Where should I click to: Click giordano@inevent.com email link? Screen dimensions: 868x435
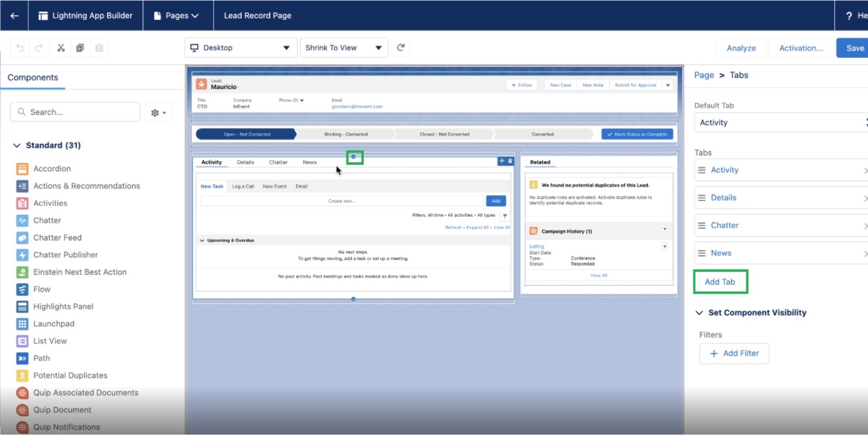357,106
